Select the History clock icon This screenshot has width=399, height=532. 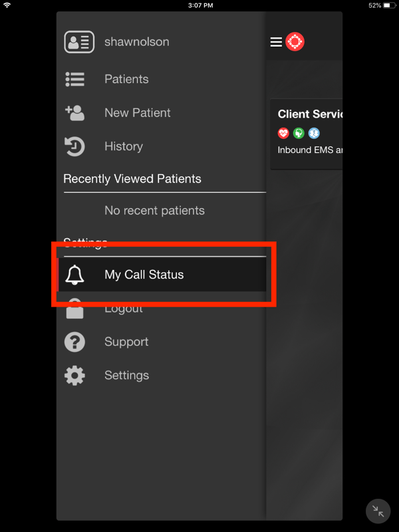tap(74, 146)
